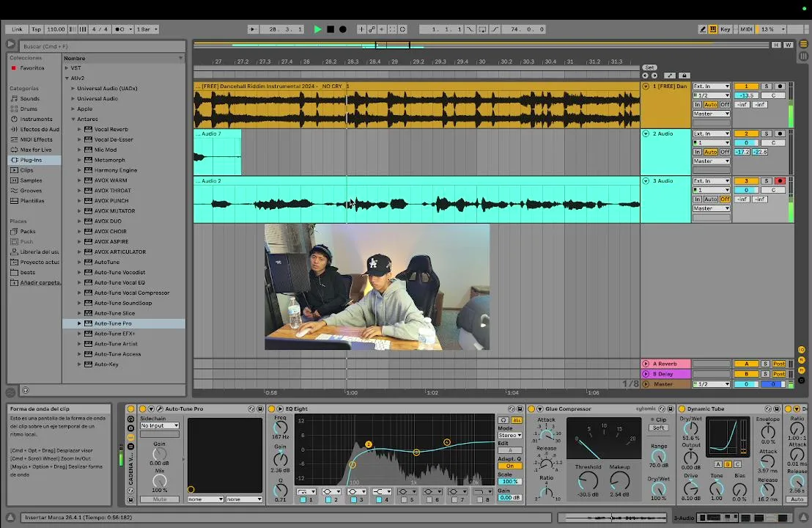Open EQ Eight Stereo mode dropdown
The image size is (812, 528).
coord(509,436)
